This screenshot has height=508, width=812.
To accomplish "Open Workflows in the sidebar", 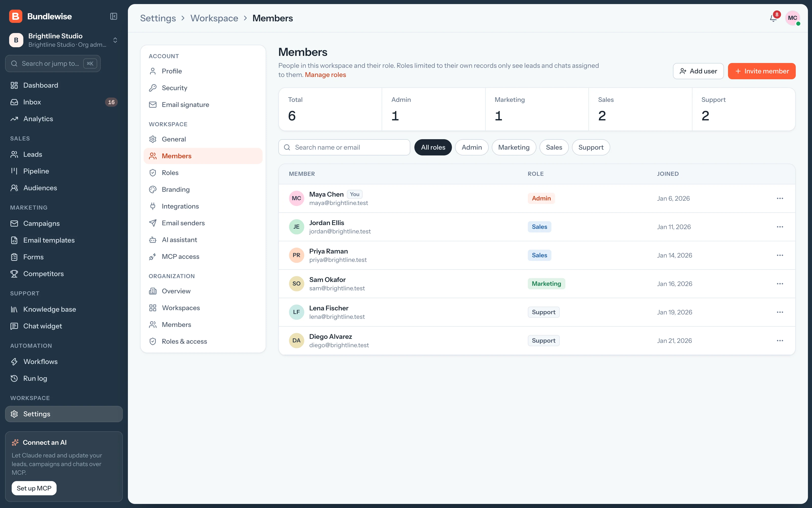I will point(64,362).
